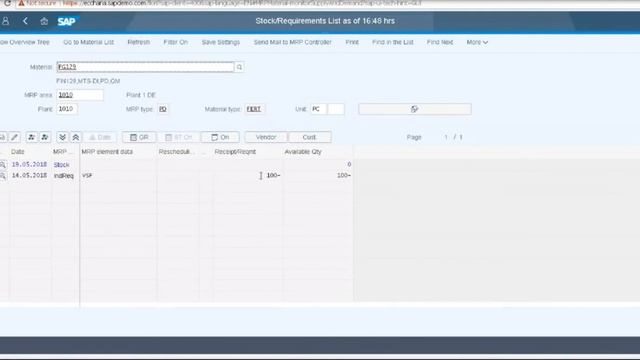Open search help next to Material field
The height and width of the screenshot is (360, 640).
tap(239, 67)
